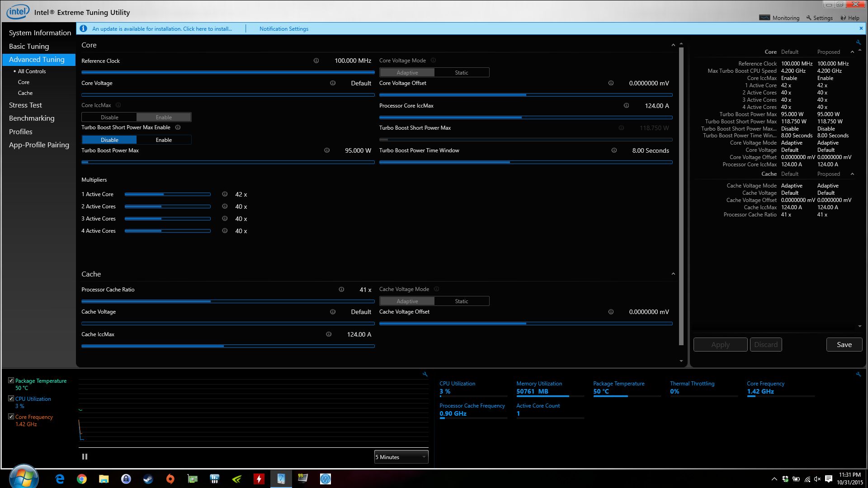Click the Save button

click(x=844, y=345)
